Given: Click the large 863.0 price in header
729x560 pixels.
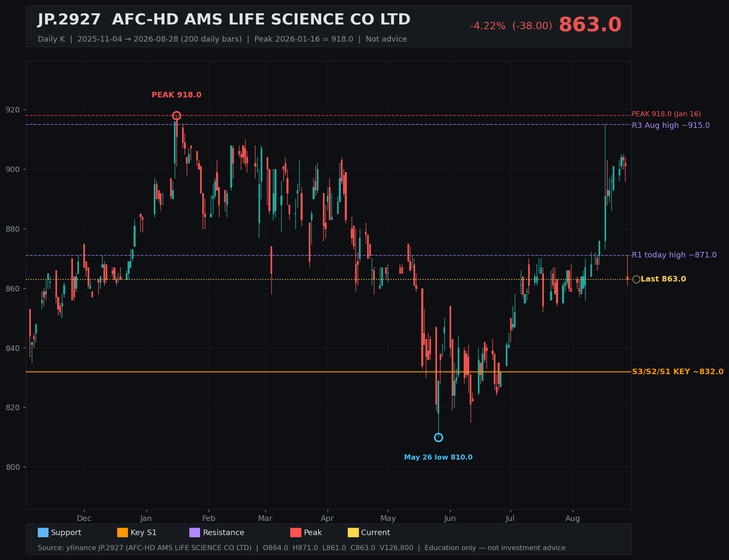Looking at the screenshot, I should tap(590, 25).
